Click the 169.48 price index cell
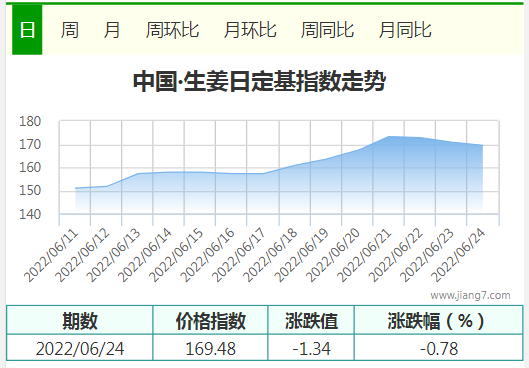Viewport: 529px width, 368px height. click(x=210, y=348)
